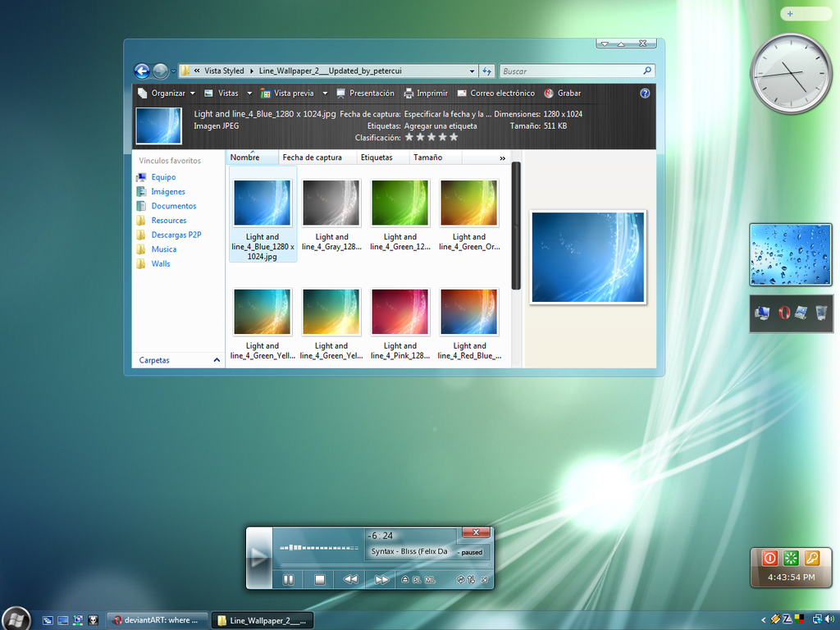Screen dimensions: 840x630
Task: Sort by the Etiquetas column header
Action: (x=383, y=157)
